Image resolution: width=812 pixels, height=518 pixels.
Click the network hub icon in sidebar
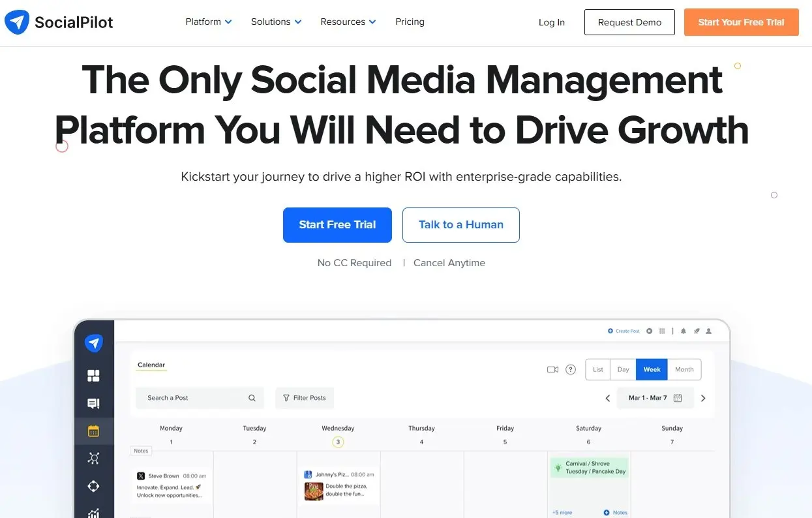[x=93, y=458]
